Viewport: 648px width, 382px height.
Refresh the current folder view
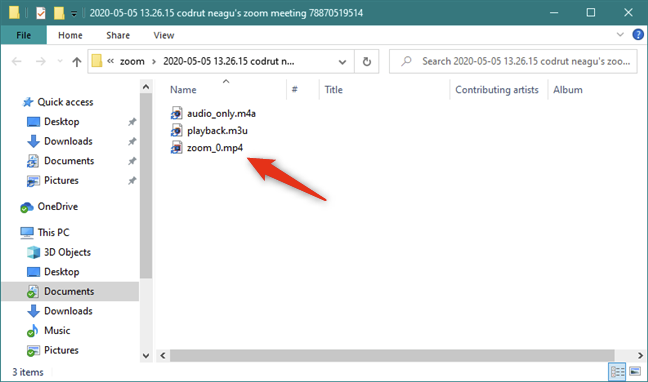click(367, 62)
